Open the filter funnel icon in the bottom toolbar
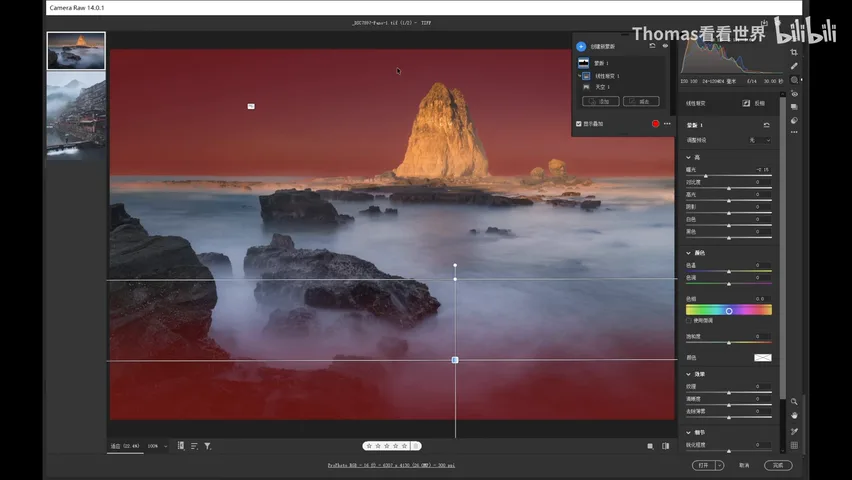852x480 pixels. pyautogui.click(x=208, y=446)
